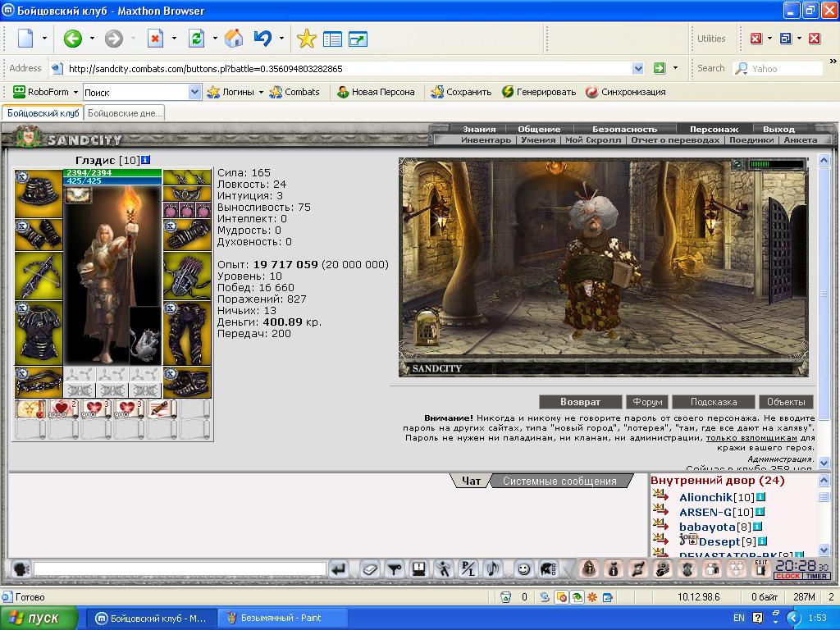Click the helmet item slot
This screenshot has height=630, width=840.
click(x=39, y=194)
